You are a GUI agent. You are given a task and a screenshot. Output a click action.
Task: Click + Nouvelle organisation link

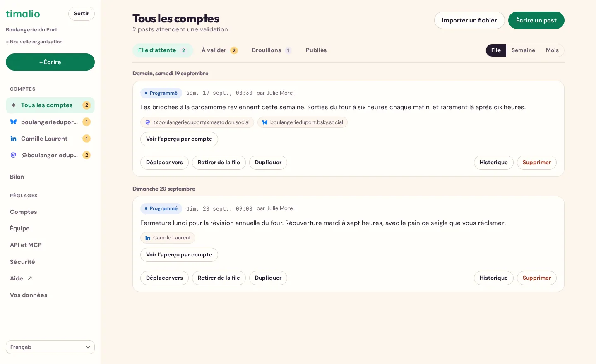(34, 42)
